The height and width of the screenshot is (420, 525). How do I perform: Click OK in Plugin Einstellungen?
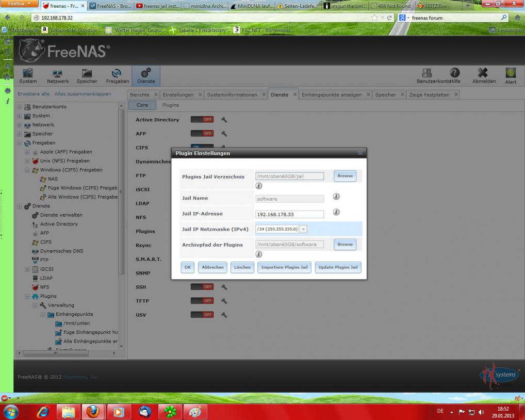188,267
